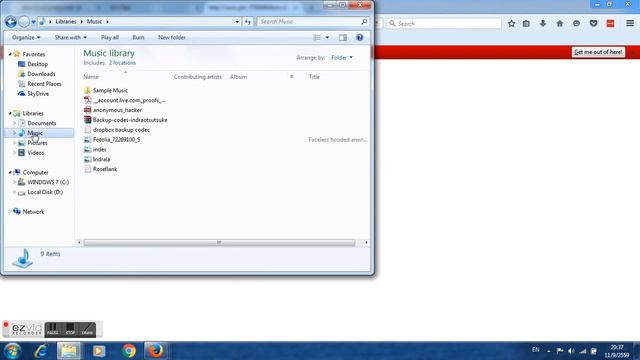The image size is (640, 360).
Task: Create a New folder
Action: (172, 38)
